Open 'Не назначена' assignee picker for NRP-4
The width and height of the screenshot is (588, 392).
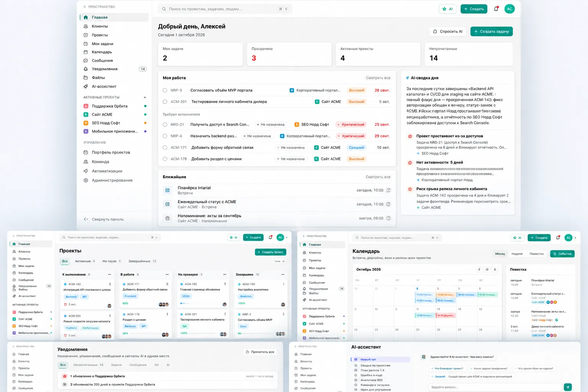[x=257, y=136]
